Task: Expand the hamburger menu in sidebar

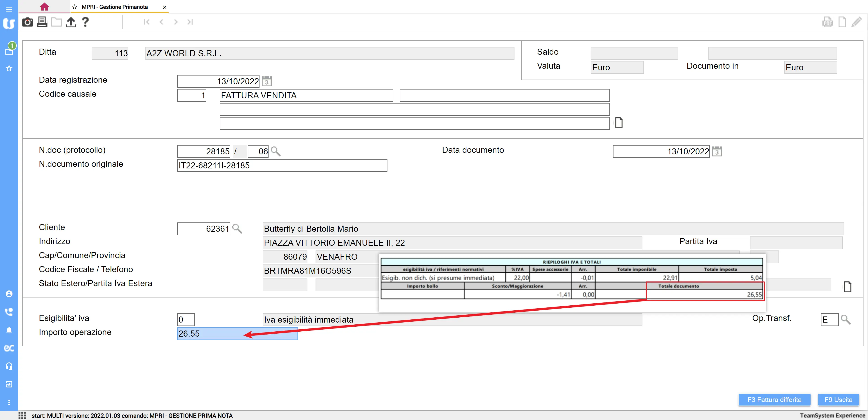Action: [9, 9]
